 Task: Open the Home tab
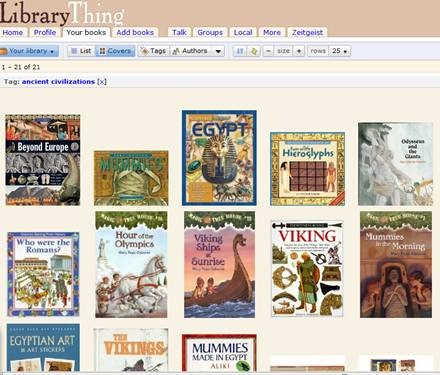click(13, 32)
